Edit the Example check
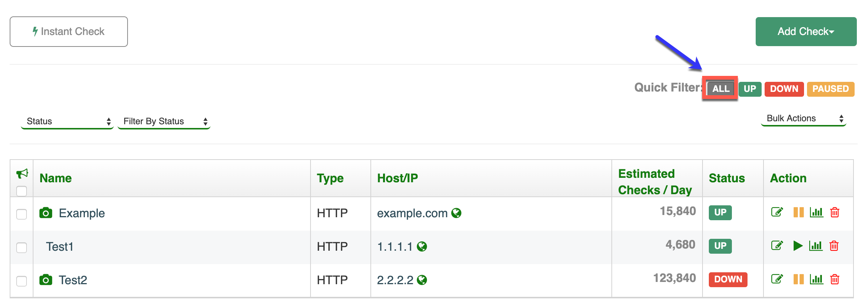Viewport: 868px width, 308px height. click(x=777, y=212)
